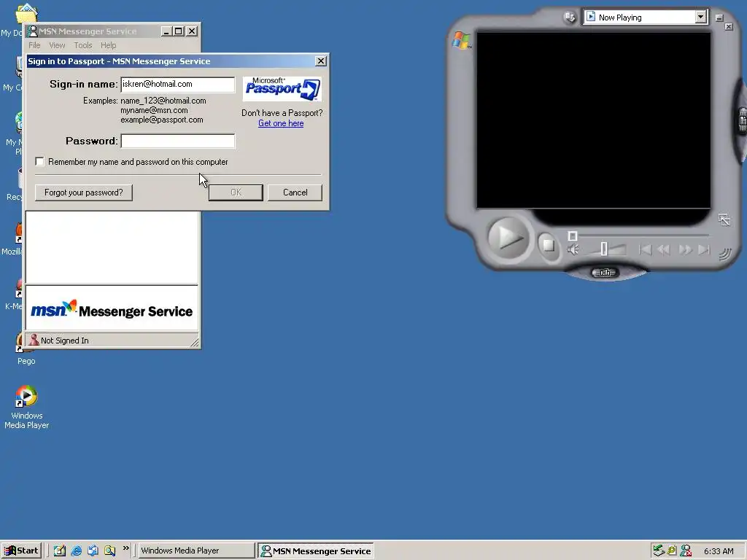Click the Pego desktop icon label

(x=26, y=361)
